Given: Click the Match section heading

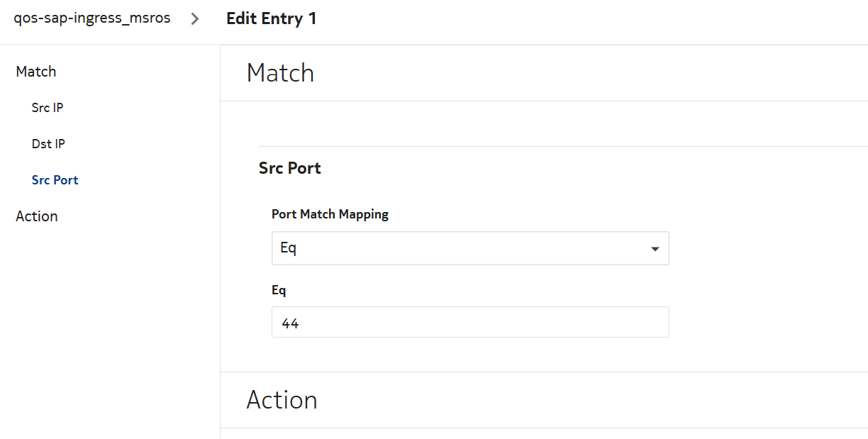Looking at the screenshot, I should point(280,73).
